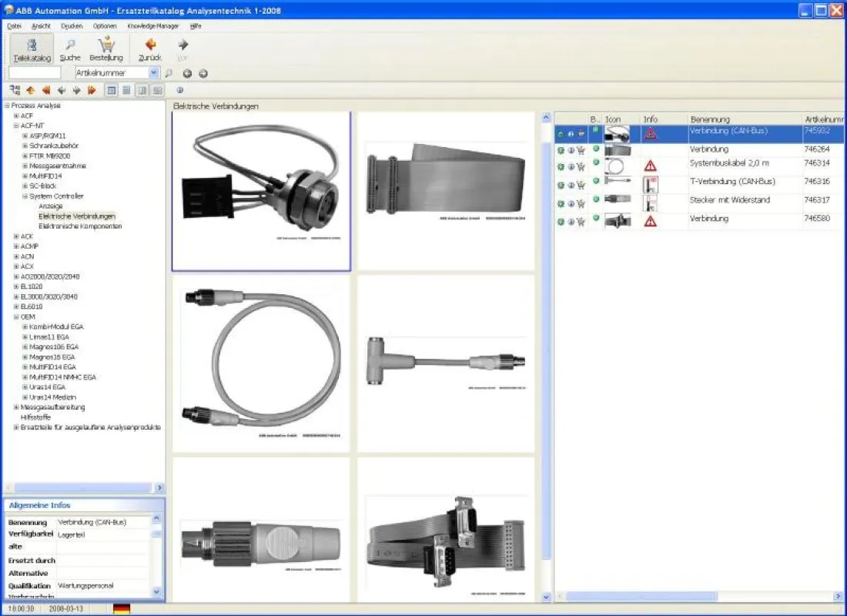Open the Datei menu
The image size is (847, 616).
click(14, 26)
